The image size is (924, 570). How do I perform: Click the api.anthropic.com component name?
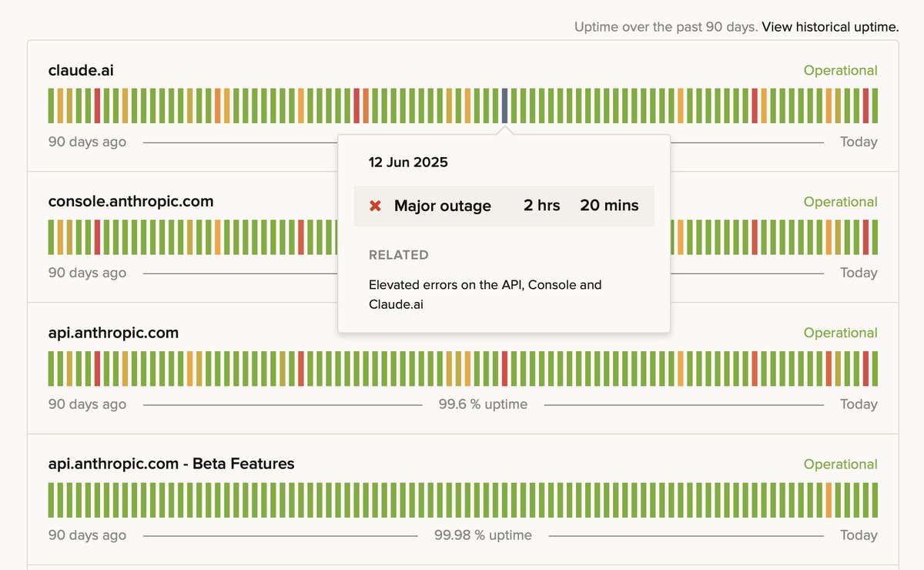113,333
